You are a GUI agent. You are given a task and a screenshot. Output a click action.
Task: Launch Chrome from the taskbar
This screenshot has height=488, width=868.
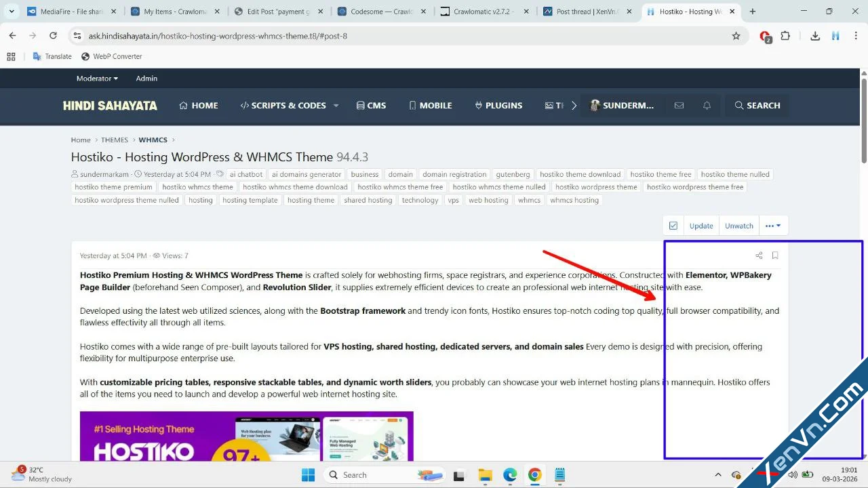pyautogui.click(x=535, y=474)
